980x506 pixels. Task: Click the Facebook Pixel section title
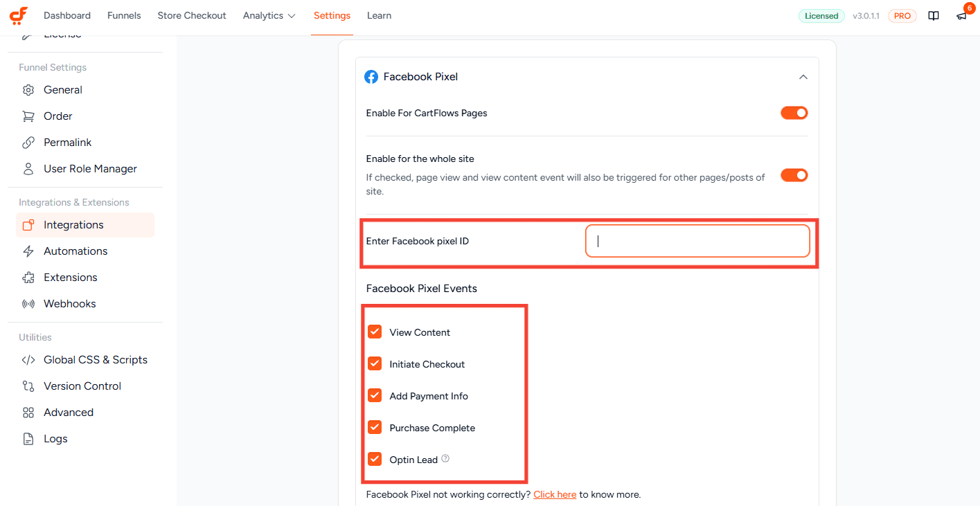click(x=420, y=77)
